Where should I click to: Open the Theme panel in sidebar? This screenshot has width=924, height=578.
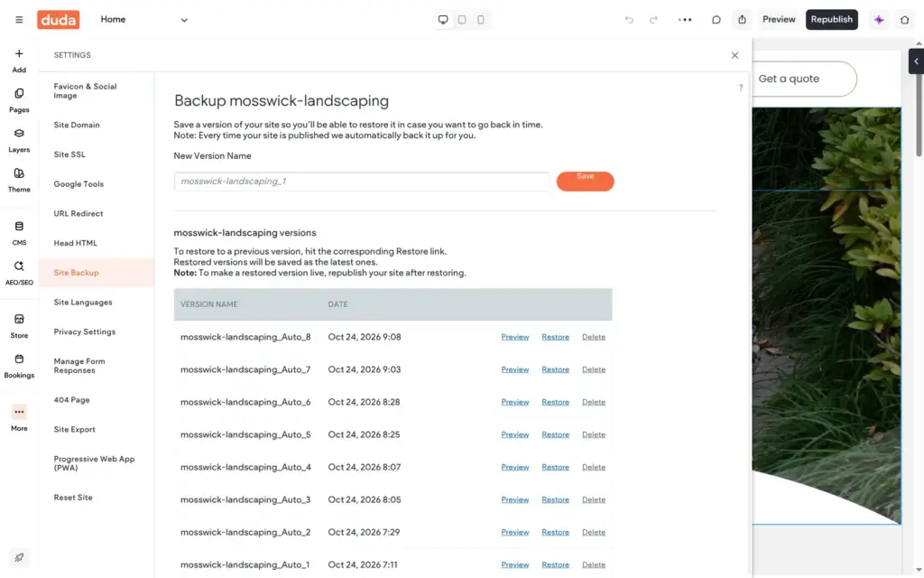click(x=19, y=181)
